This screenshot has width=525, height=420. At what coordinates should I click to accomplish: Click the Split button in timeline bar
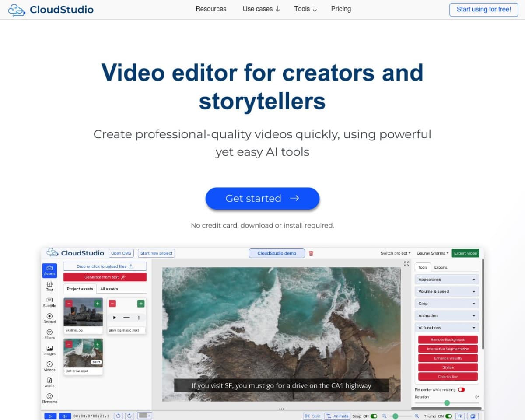(313, 416)
